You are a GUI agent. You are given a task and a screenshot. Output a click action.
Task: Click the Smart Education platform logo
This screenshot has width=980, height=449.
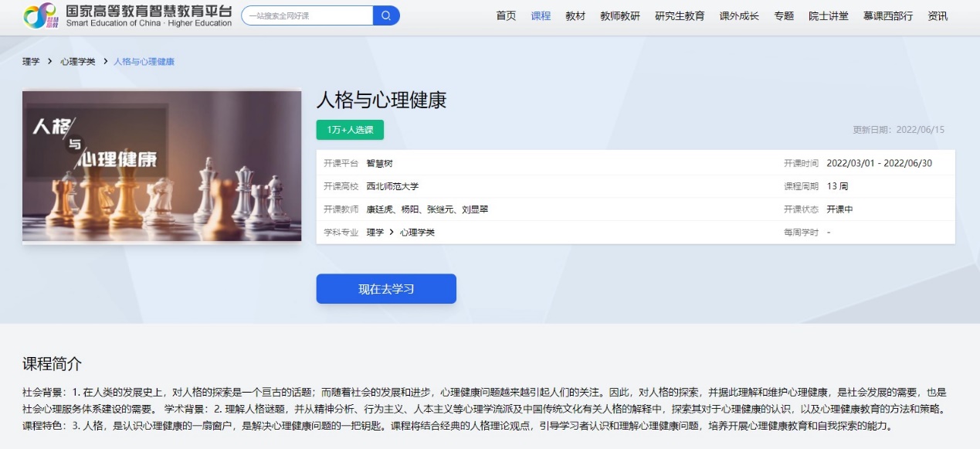127,15
